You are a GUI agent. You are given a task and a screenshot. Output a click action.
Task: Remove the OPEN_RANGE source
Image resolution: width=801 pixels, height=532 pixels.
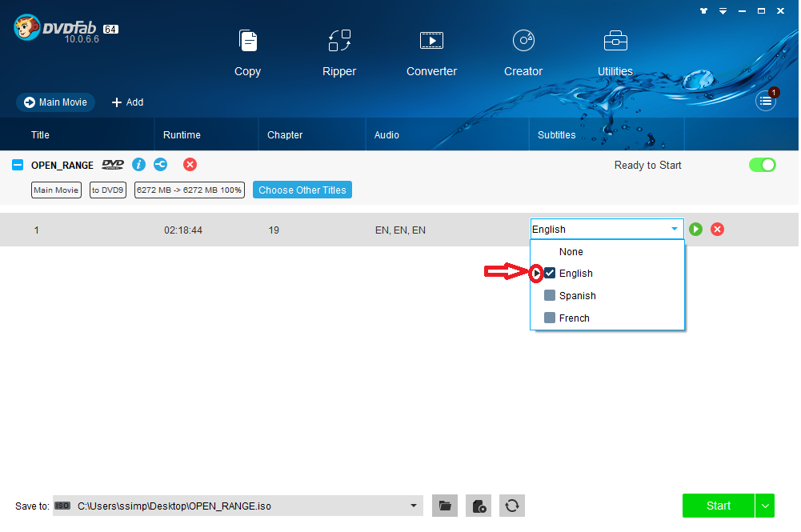point(190,164)
